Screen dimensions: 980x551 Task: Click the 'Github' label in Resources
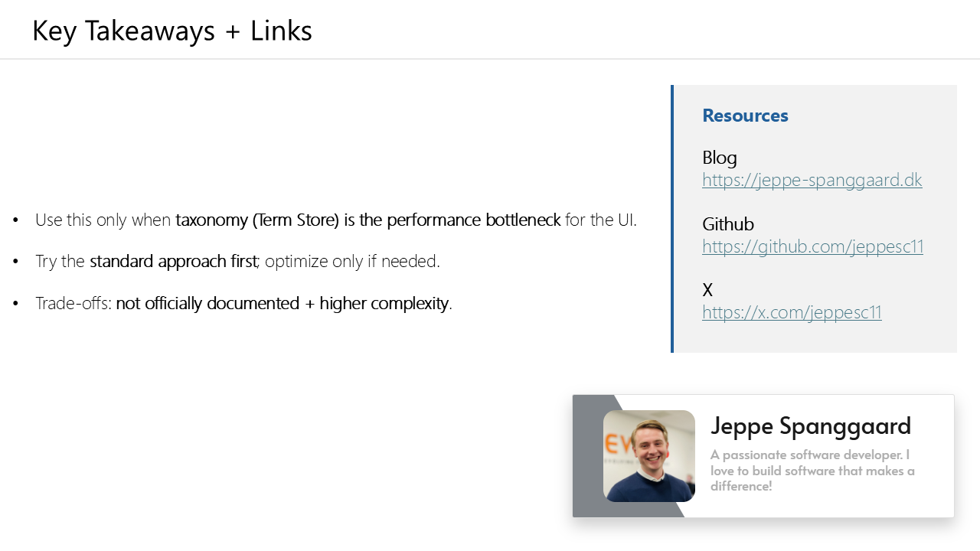pyautogui.click(x=728, y=224)
